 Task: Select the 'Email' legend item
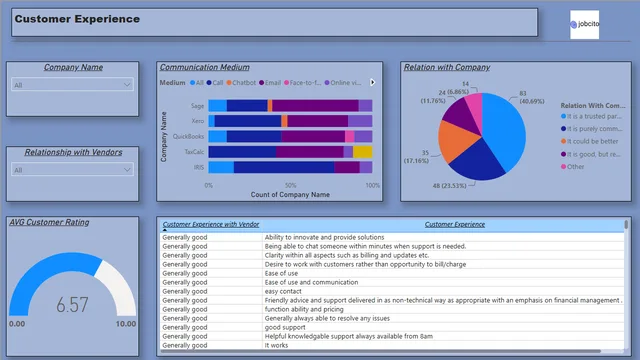tap(270, 82)
